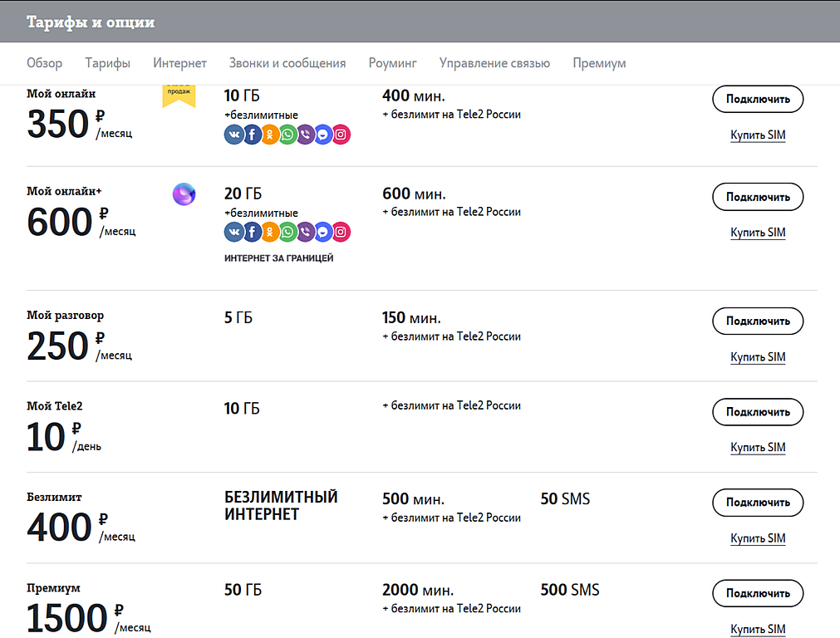This screenshot has width=840, height=638.
Task: Click the purple orb icon beside Мой онлайн+
Action: pos(184,194)
